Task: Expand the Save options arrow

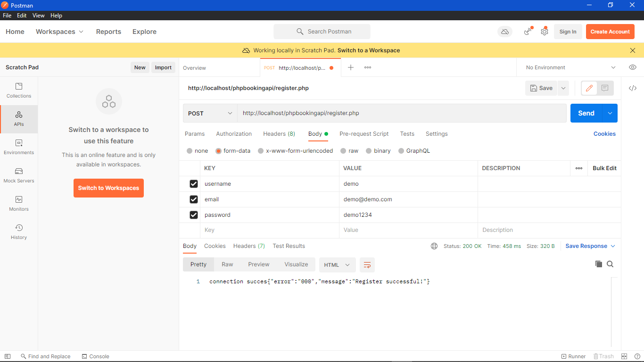Action: coord(563,88)
